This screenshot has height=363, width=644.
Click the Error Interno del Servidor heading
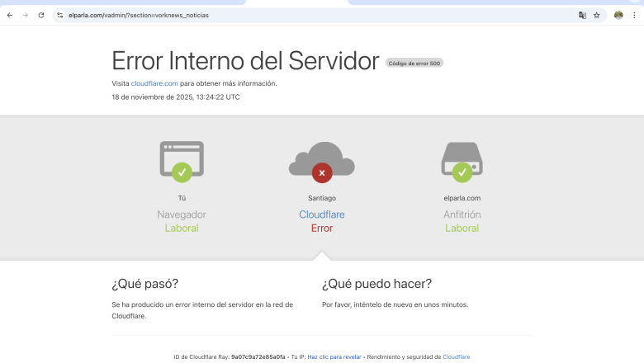pyautogui.click(x=245, y=61)
